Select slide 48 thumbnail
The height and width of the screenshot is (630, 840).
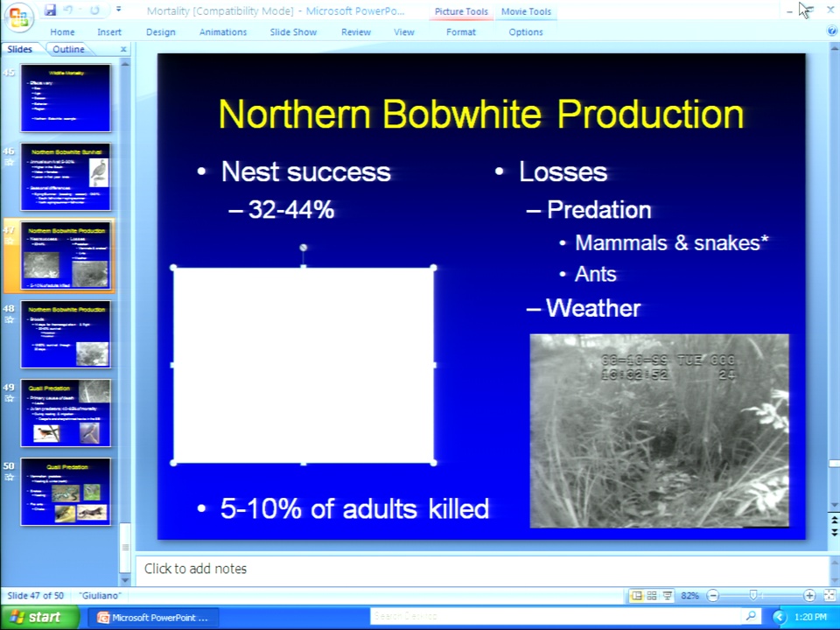pyautogui.click(x=66, y=333)
